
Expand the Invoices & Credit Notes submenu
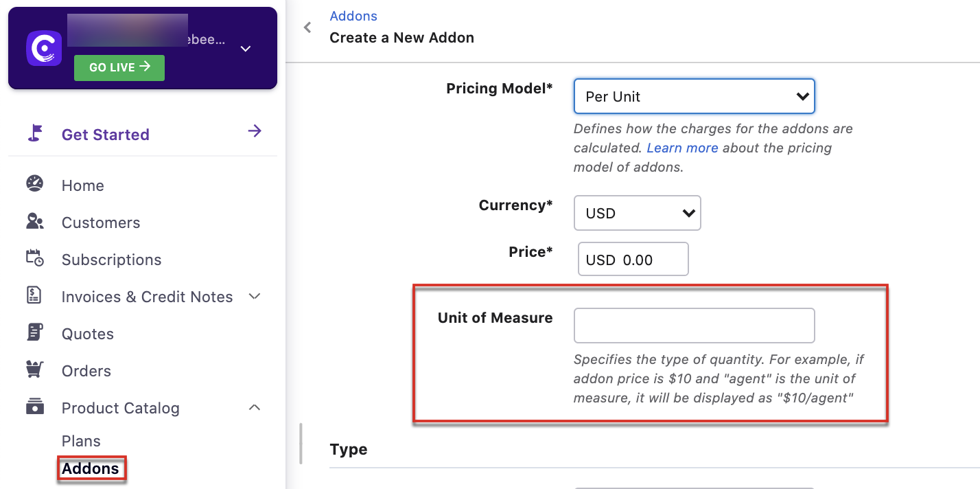click(x=255, y=296)
